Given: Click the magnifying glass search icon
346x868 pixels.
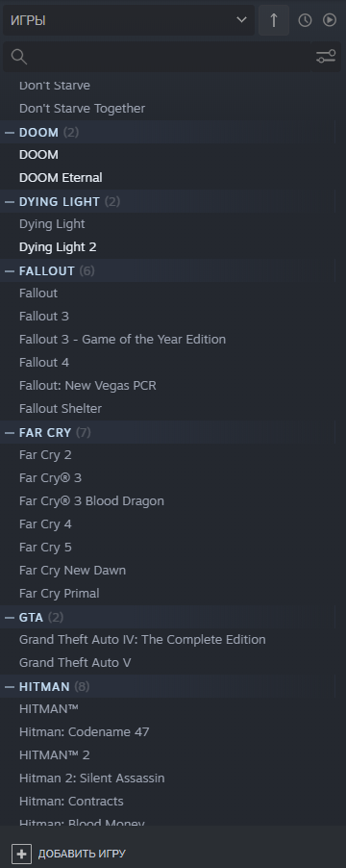Looking at the screenshot, I should tap(19, 57).
